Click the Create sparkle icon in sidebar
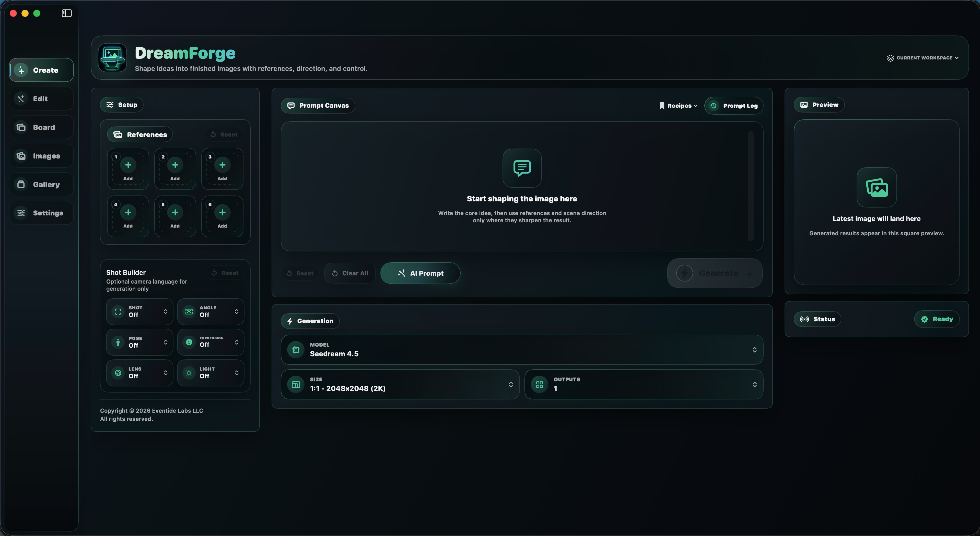The width and height of the screenshot is (980, 536). 21,70
